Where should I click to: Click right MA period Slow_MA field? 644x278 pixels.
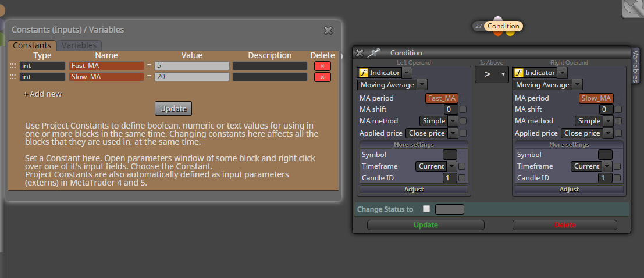tap(596, 98)
